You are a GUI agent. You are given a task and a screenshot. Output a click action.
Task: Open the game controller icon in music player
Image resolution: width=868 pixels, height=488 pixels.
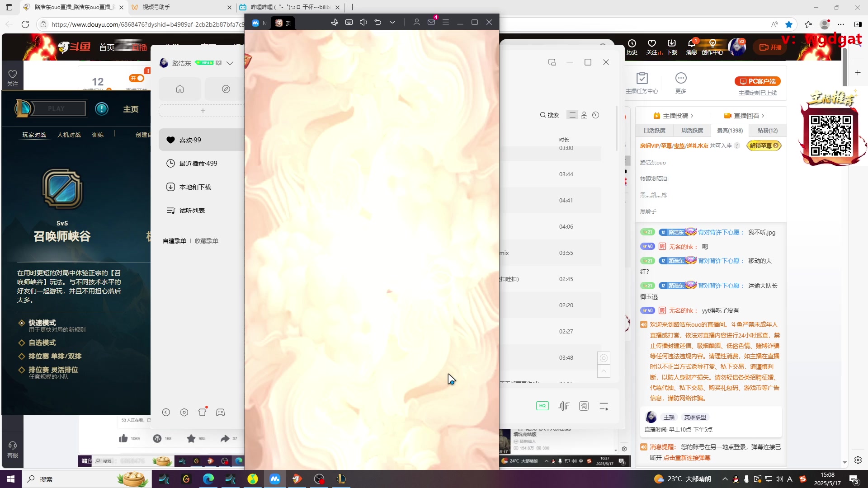click(x=220, y=412)
